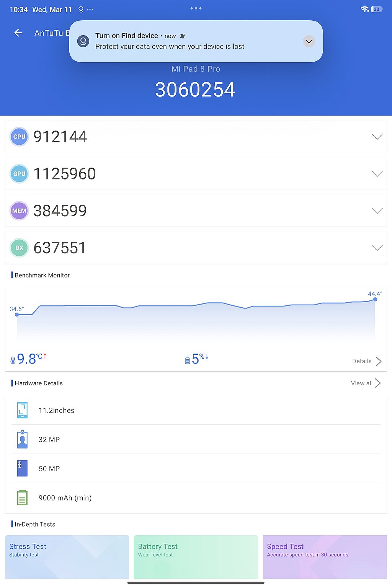
Task: Tap the back arrow in the header
Action: pyautogui.click(x=18, y=33)
